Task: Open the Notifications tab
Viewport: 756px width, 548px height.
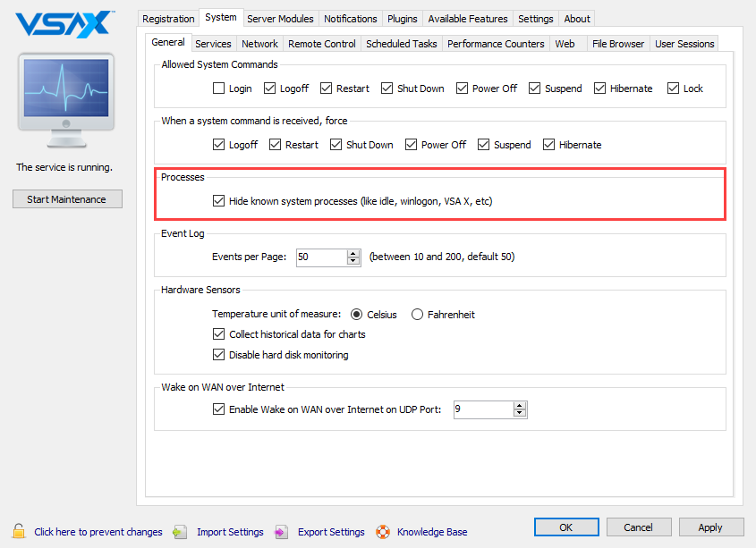Action: click(350, 18)
